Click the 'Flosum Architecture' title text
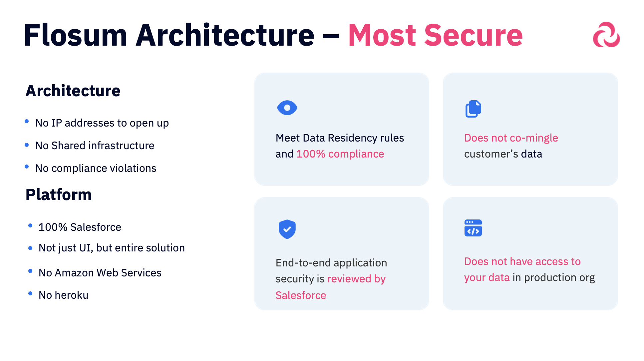Screen dimensions: 644x361 [169, 35]
